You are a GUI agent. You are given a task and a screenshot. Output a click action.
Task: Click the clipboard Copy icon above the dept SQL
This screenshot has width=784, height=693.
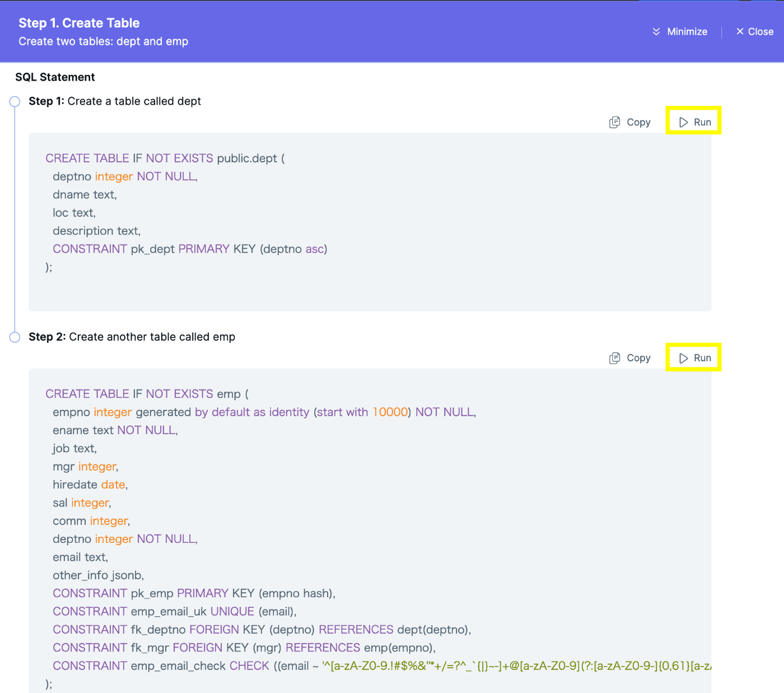click(x=615, y=122)
